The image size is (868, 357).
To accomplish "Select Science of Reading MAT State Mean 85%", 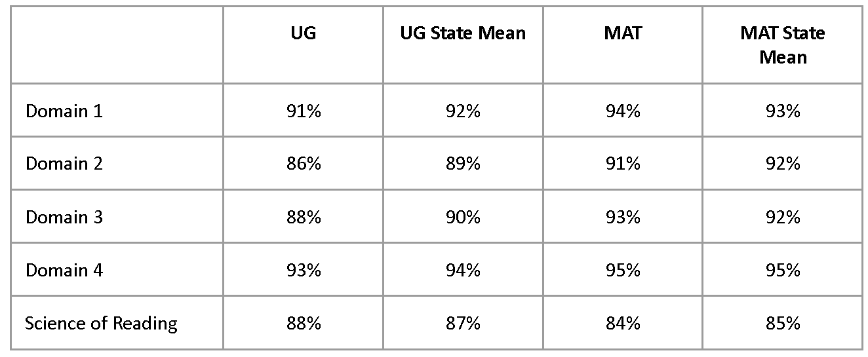I will (x=782, y=323).
